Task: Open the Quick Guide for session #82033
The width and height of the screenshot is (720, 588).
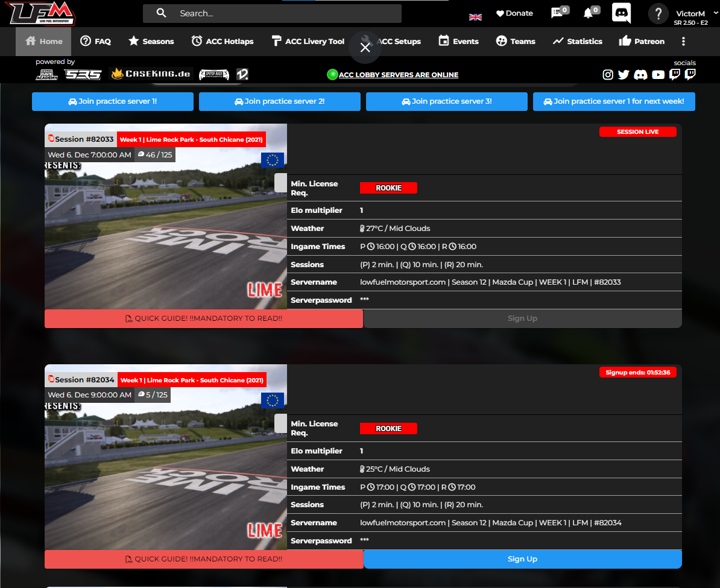Action: [x=204, y=318]
